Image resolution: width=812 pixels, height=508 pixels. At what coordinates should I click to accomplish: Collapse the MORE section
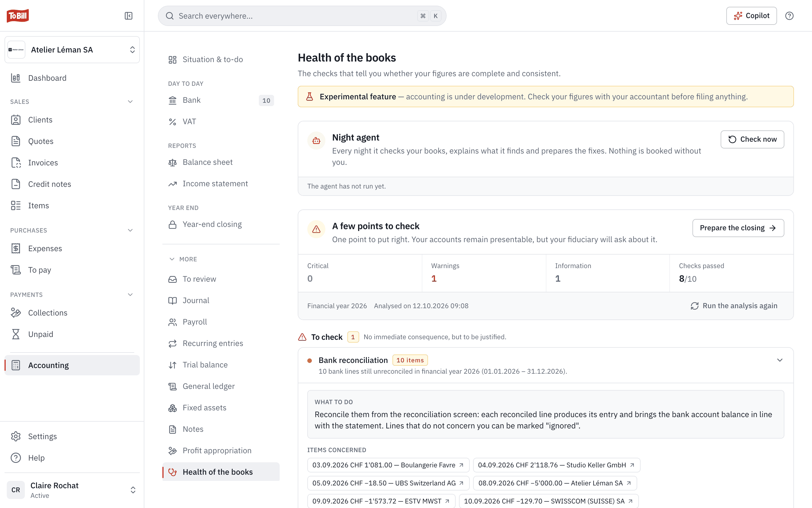[x=183, y=259]
